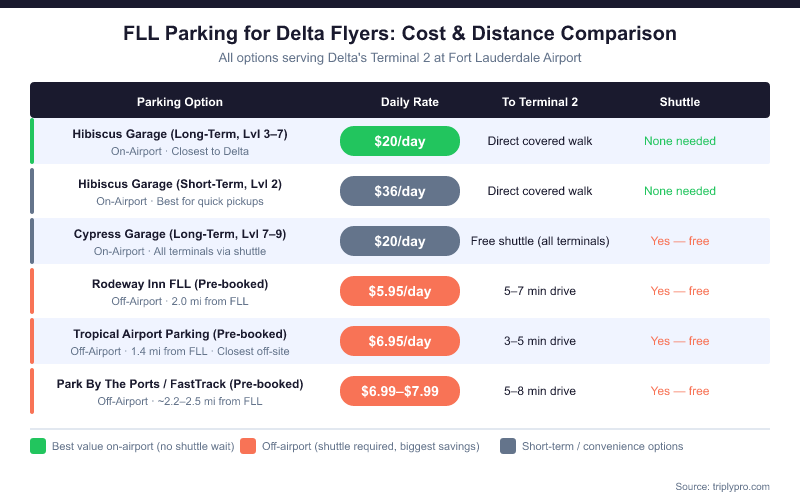The width and height of the screenshot is (800, 500).
Task: Click the Free shuttle (all terminals) text
Action: (x=540, y=241)
